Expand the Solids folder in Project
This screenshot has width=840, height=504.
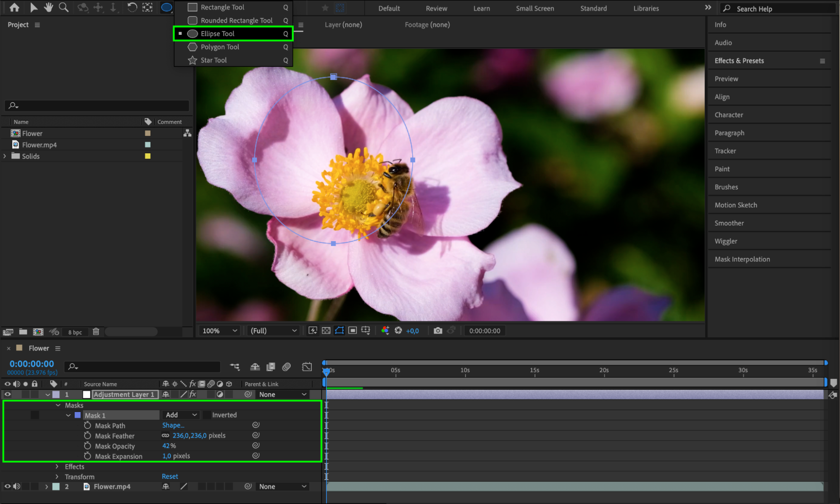[5, 156]
